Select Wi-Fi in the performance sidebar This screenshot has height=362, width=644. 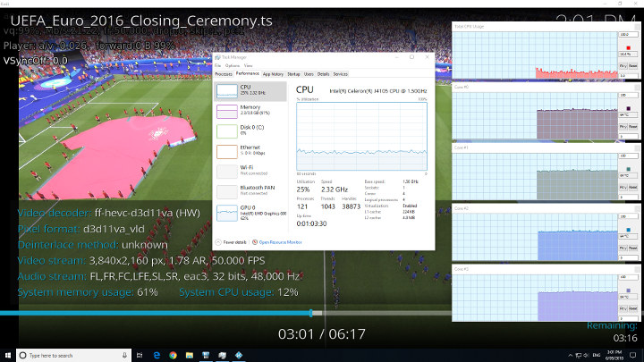[x=250, y=171]
